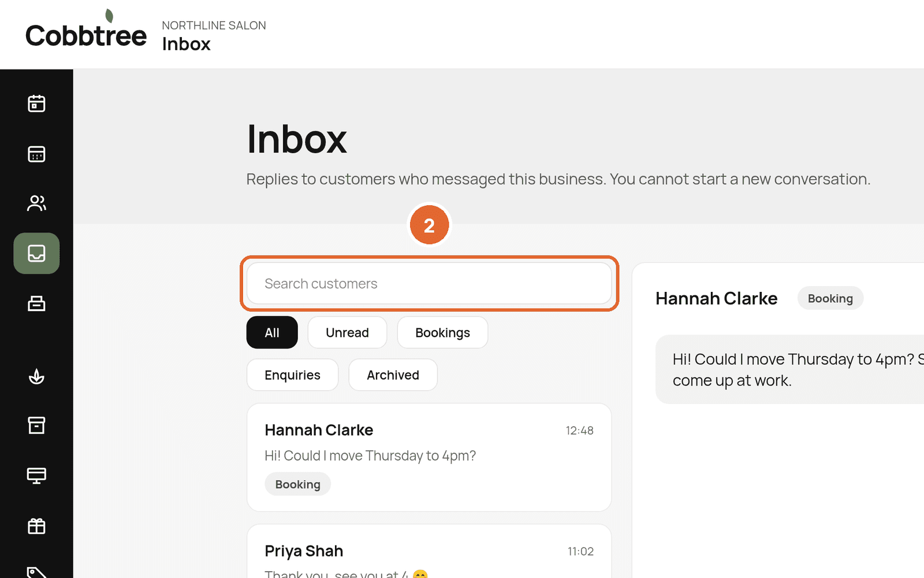
Task: Open Priya Shah's conversation card
Action: [429, 551]
